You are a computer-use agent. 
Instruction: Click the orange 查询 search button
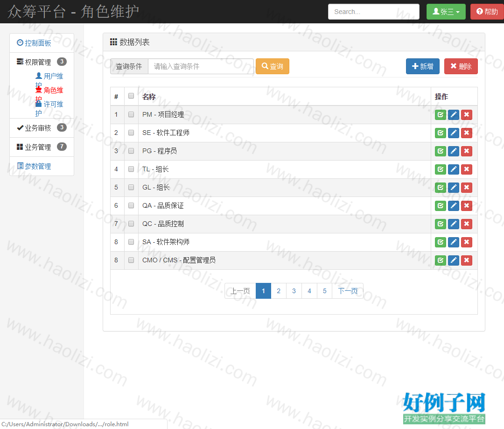(273, 66)
